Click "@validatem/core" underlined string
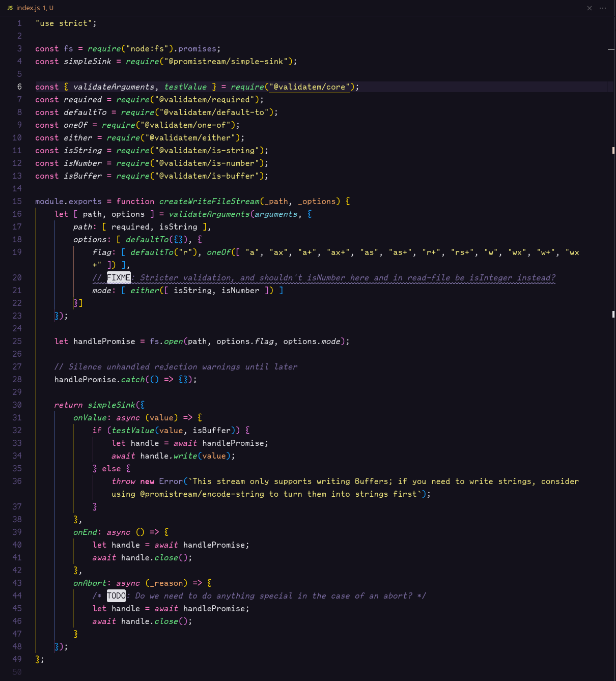616x681 pixels. [x=310, y=87]
